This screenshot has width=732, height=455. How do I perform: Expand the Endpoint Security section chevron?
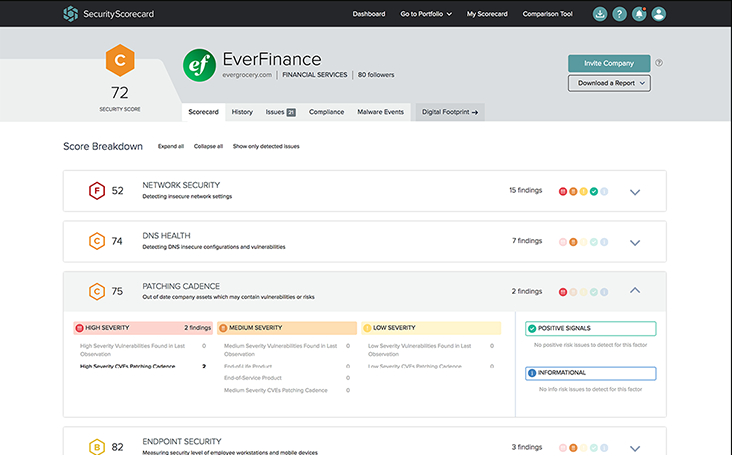pos(635,448)
